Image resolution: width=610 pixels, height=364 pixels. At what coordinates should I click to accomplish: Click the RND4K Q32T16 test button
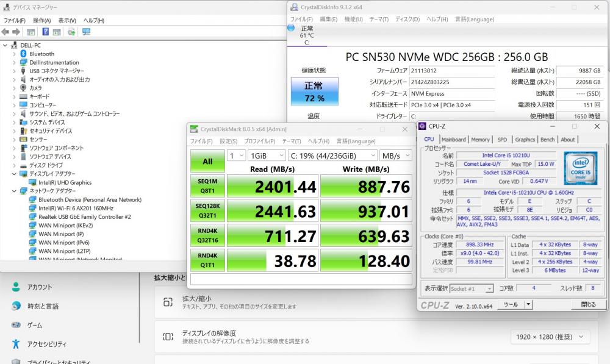(207, 236)
